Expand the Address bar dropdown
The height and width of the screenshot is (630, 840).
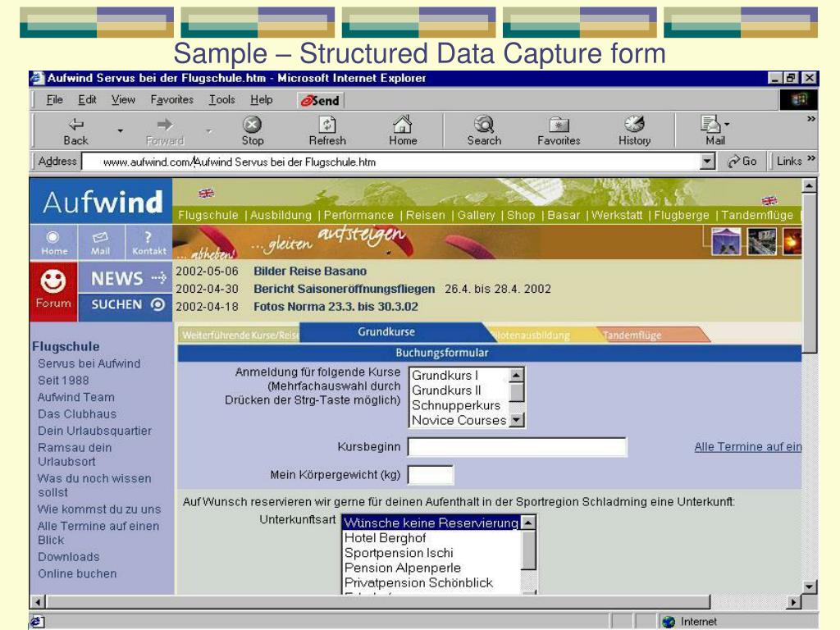[x=708, y=162]
